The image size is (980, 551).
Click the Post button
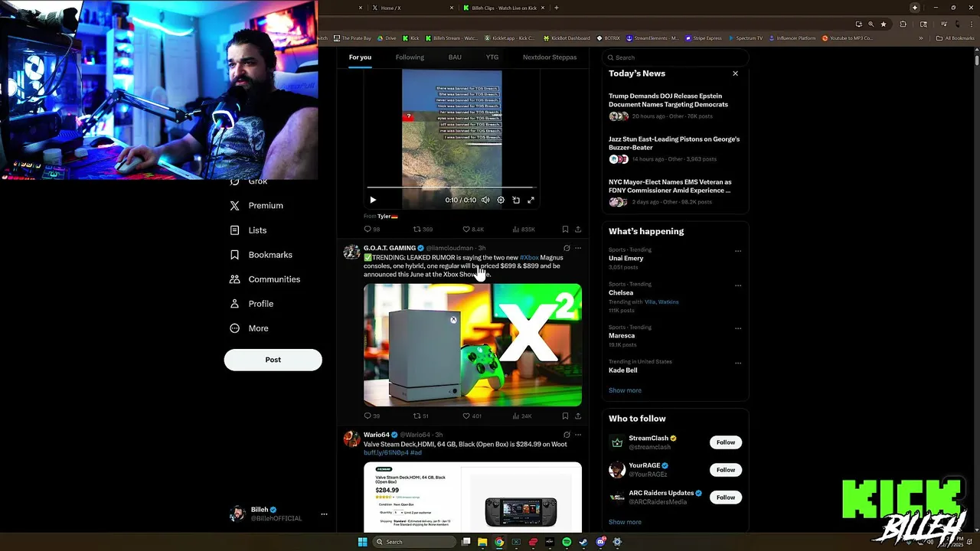click(273, 360)
